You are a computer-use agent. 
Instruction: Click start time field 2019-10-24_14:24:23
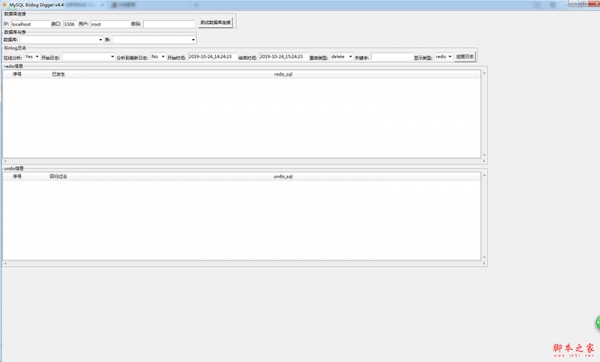tap(212, 57)
